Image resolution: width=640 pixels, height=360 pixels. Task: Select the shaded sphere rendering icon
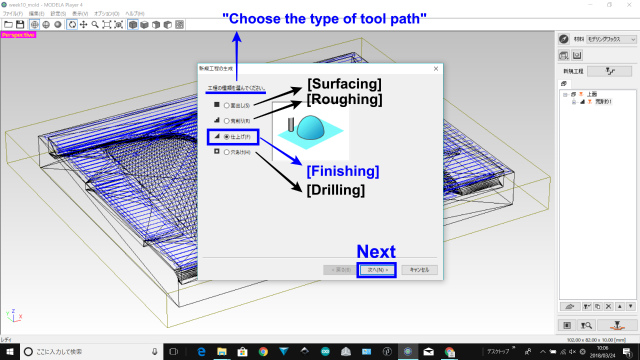(58, 24)
